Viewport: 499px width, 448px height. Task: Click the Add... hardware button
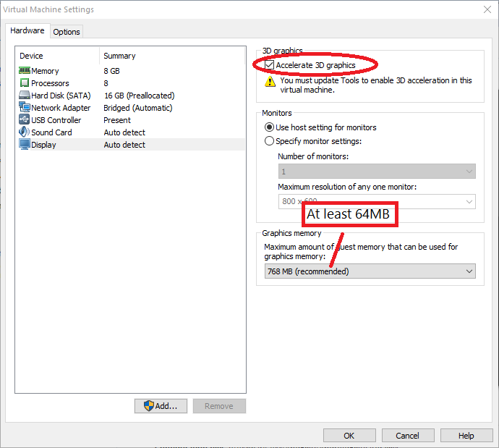click(161, 406)
